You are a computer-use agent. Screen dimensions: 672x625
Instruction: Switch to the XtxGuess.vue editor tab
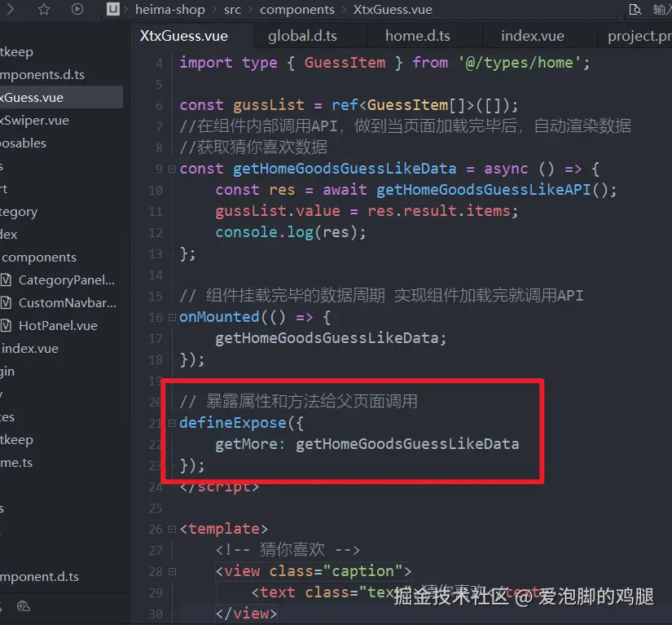click(x=184, y=36)
